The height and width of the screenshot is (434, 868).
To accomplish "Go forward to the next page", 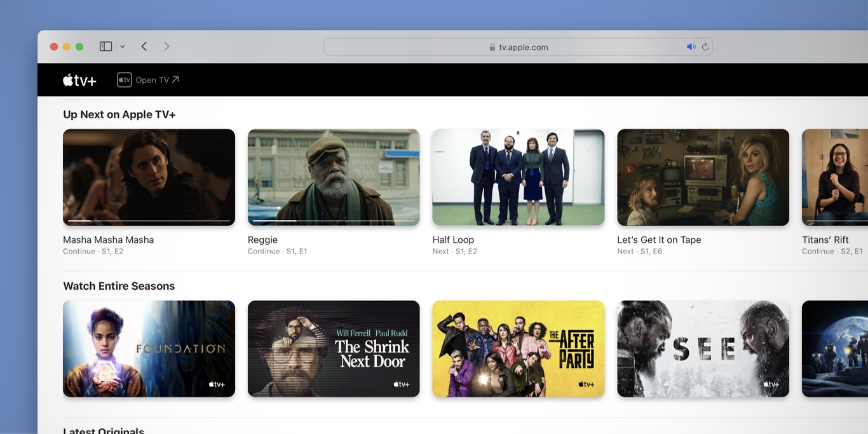I will 166,46.
